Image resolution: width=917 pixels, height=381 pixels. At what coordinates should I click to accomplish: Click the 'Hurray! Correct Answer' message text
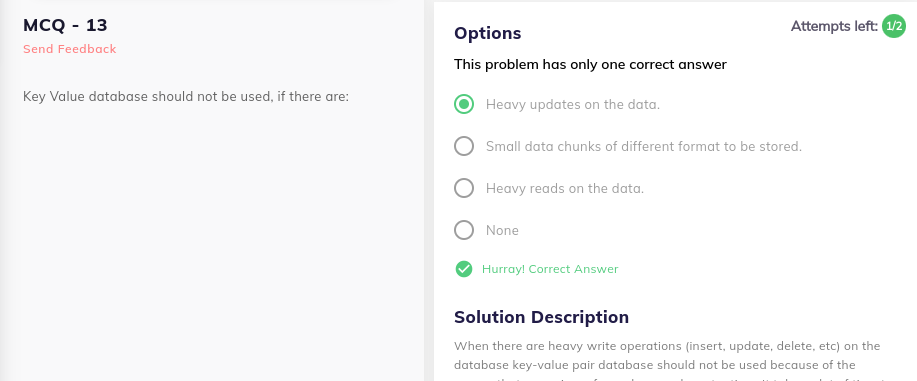point(550,269)
